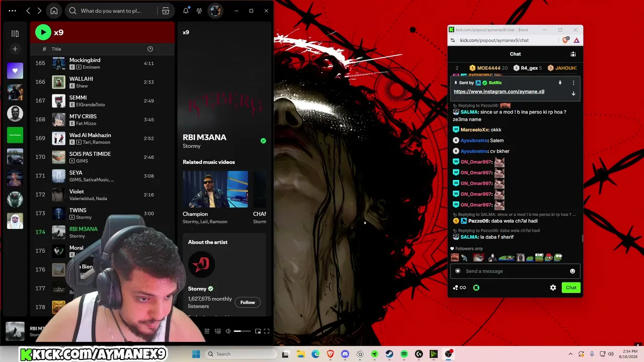644x362 pixels.
Task: Select the track SEMMI
Action: pyautogui.click(x=102, y=101)
